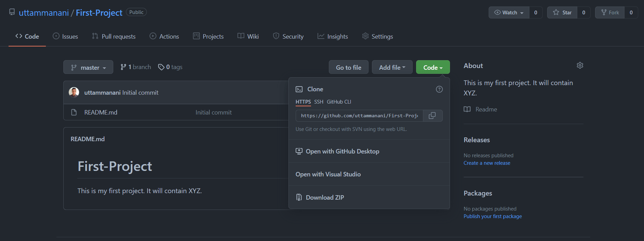Select the Code tab
The image size is (644, 241).
point(27,36)
